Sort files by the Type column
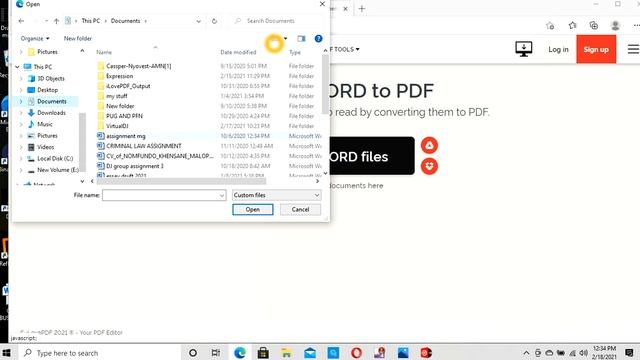The height and width of the screenshot is (360, 640). (x=295, y=52)
